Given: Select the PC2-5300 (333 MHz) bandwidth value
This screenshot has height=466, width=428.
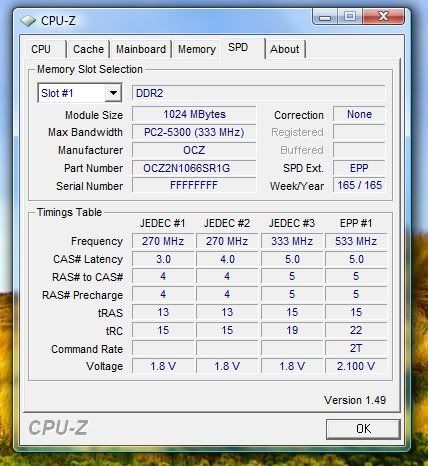Looking at the screenshot, I should pyautogui.click(x=194, y=132).
